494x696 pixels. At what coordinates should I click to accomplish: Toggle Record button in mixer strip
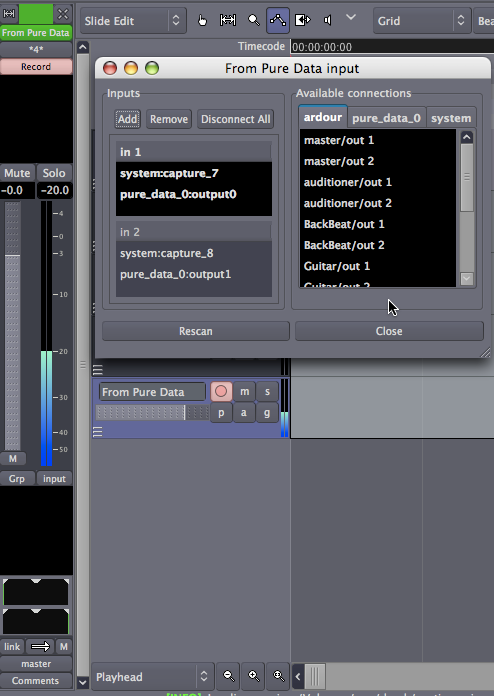coord(36,67)
